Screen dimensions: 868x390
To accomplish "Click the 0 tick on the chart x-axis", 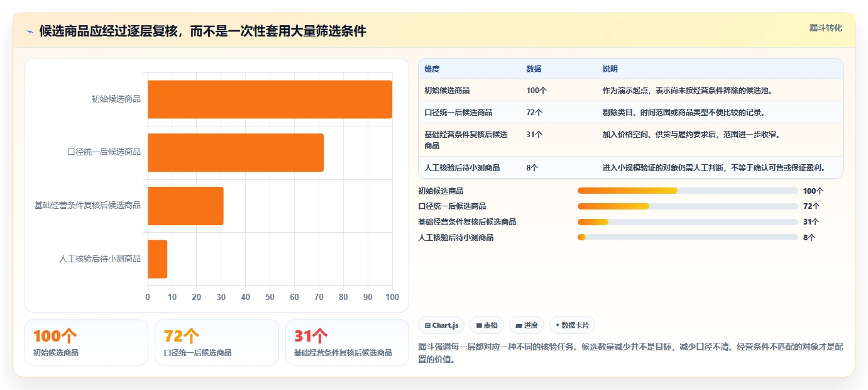I will [x=148, y=298].
